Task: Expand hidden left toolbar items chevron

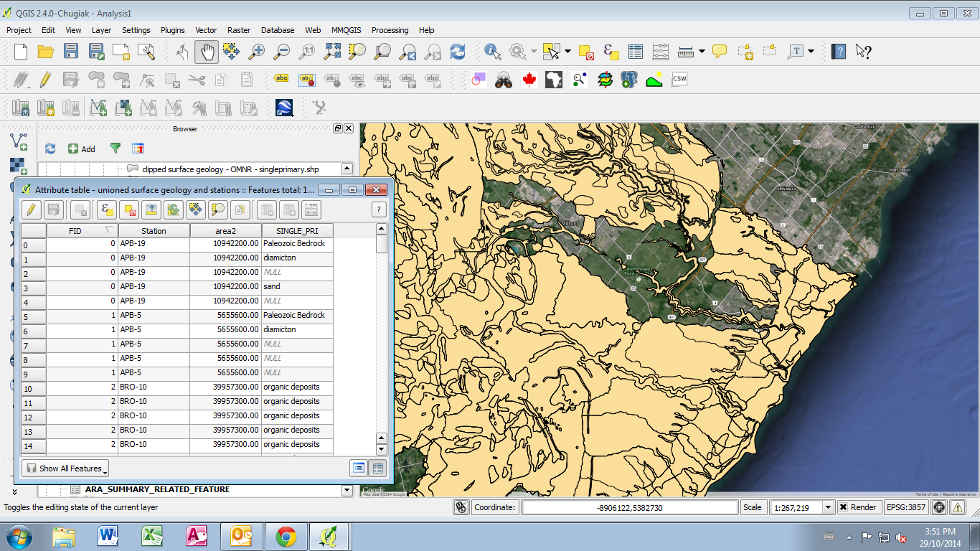Action: pyautogui.click(x=14, y=491)
